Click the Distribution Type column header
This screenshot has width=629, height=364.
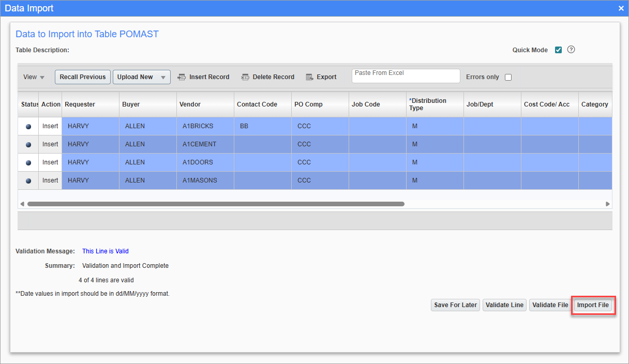tap(433, 104)
